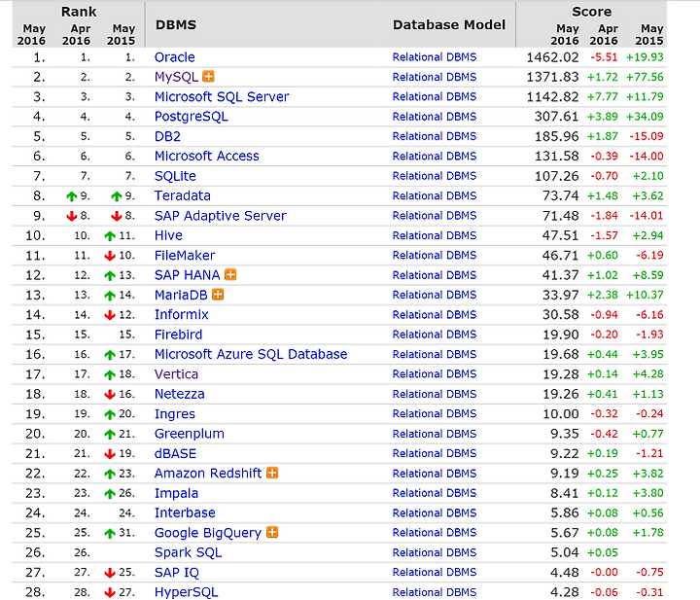
Task: Click the red down arrow beside FileMaker's 10.
Action: point(110,256)
